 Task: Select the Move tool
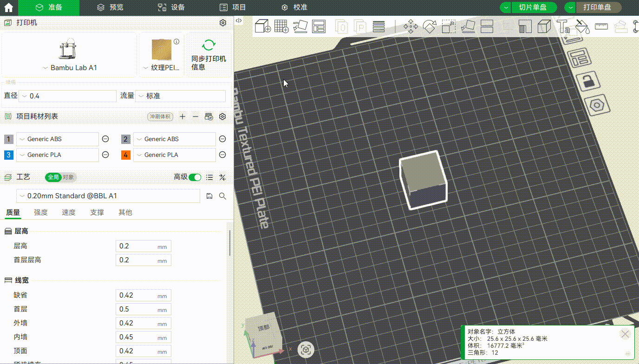pyautogui.click(x=411, y=26)
